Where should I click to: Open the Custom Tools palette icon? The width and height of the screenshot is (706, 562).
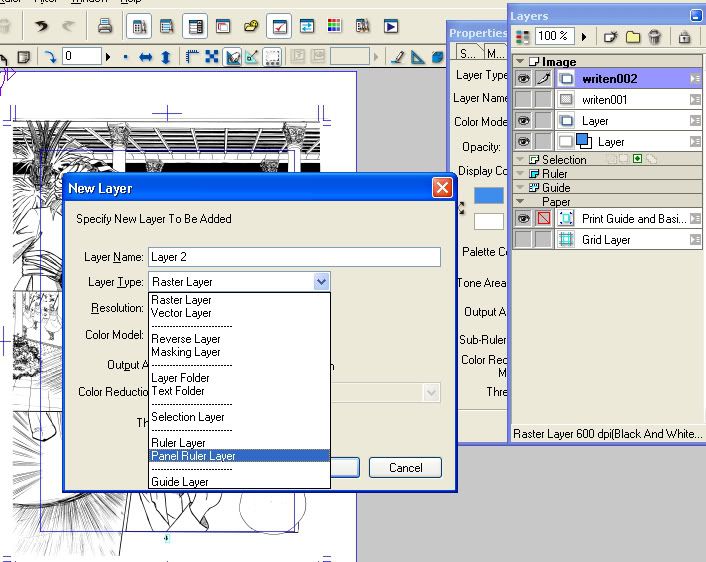click(x=362, y=26)
